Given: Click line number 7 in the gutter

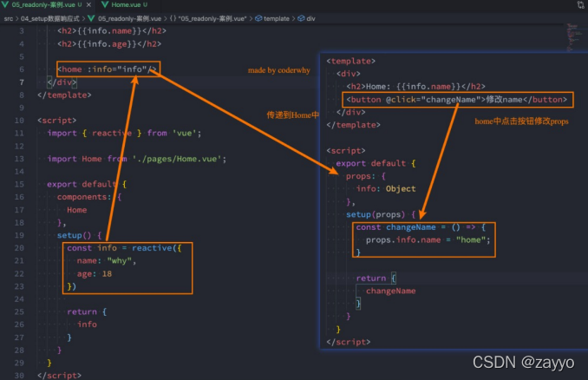Looking at the screenshot, I should click(22, 82).
